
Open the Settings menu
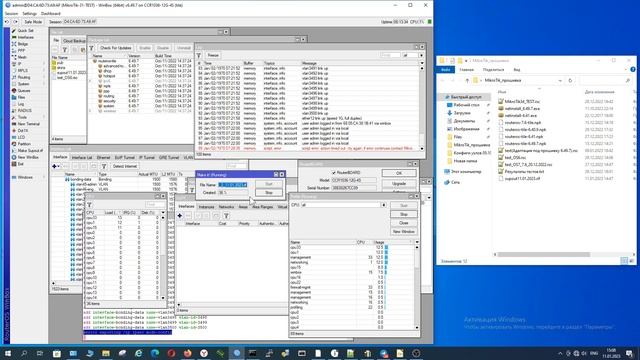coord(29,13)
